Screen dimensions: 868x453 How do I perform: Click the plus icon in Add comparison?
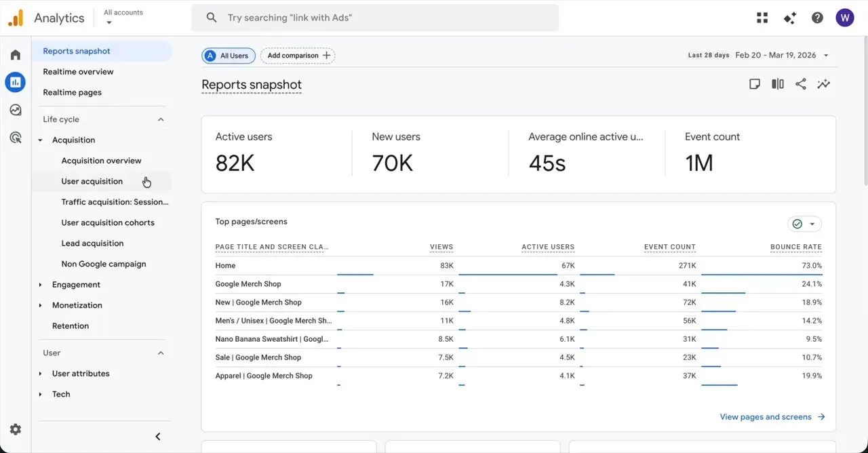[x=327, y=56]
